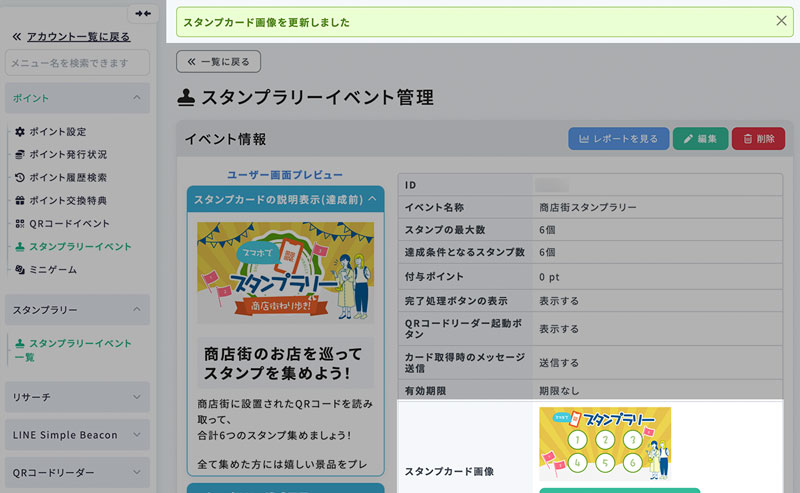Focus the menu name search field

coord(77,64)
